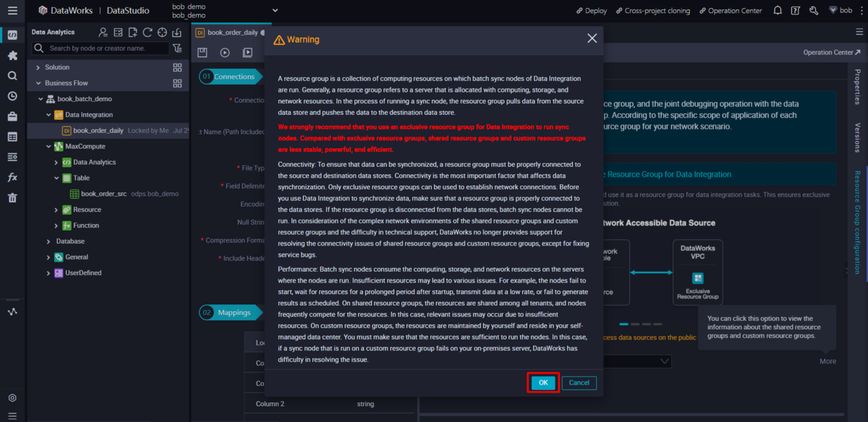Open the magnifier search icon in left sidebar
This screenshot has width=868, height=422.
(12, 75)
